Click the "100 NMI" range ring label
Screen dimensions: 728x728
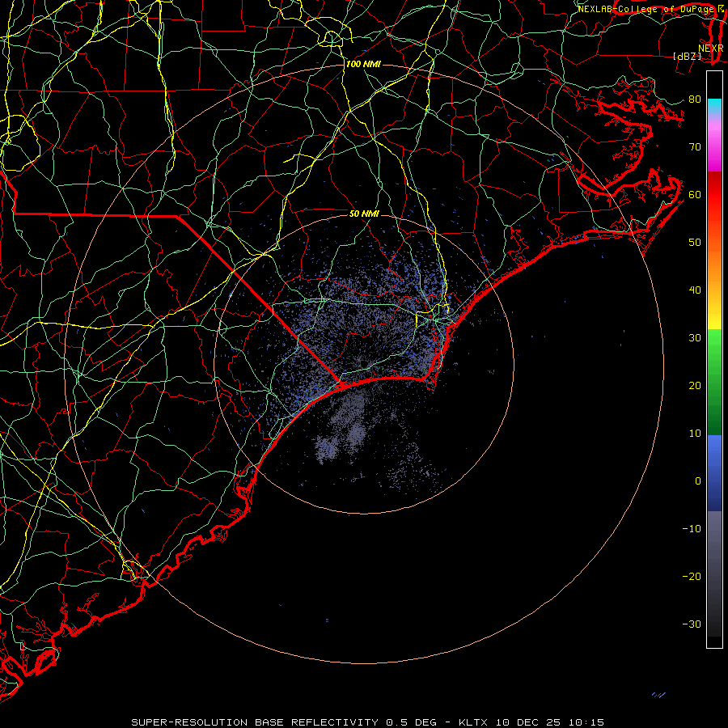[x=363, y=64]
